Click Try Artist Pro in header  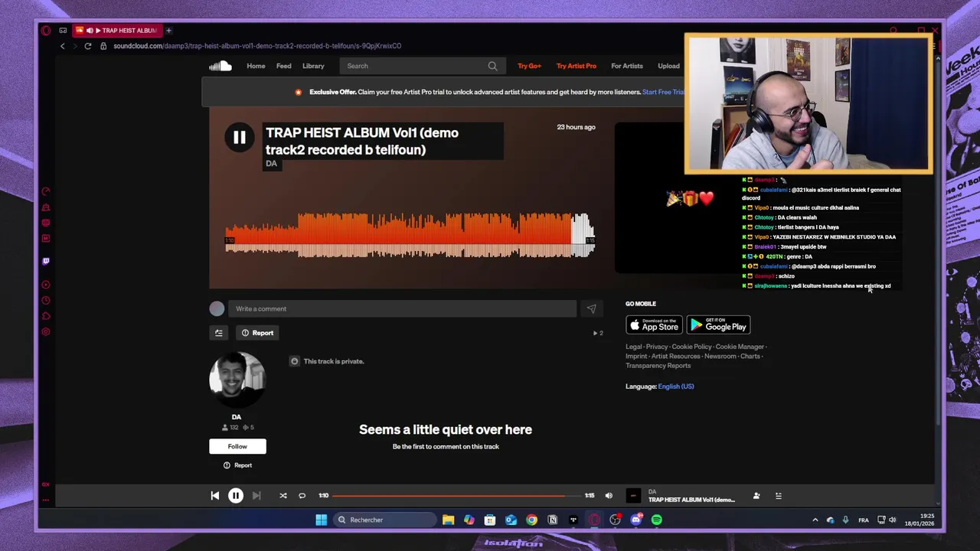point(577,66)
